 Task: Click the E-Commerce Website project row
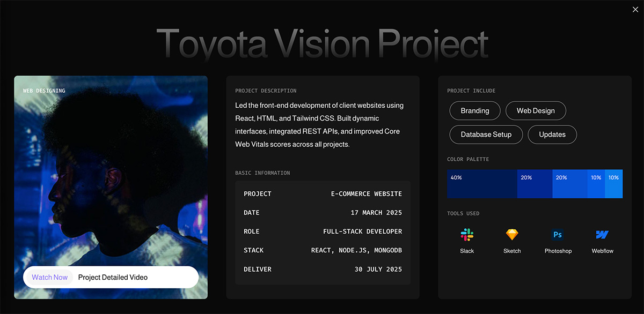click(323, 194)
